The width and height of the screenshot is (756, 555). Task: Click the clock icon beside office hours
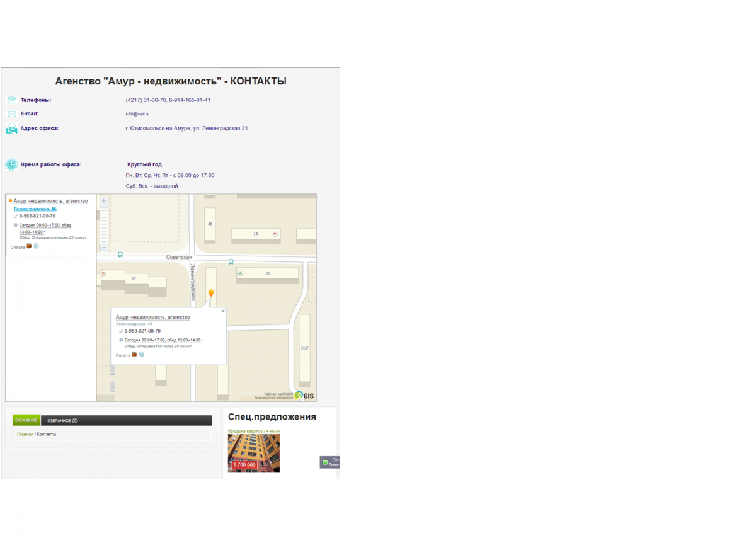point(11,164)
